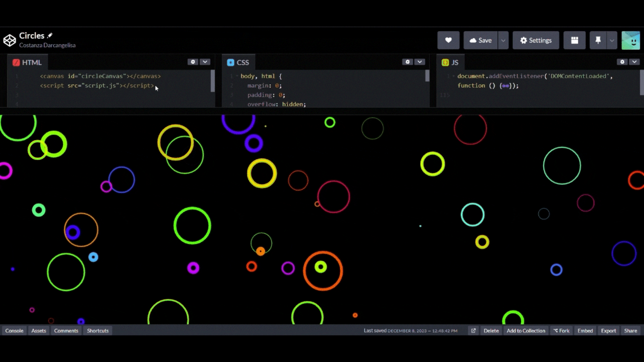Click the Fork button
Screen dimensions: 644x362
point(561,331)
